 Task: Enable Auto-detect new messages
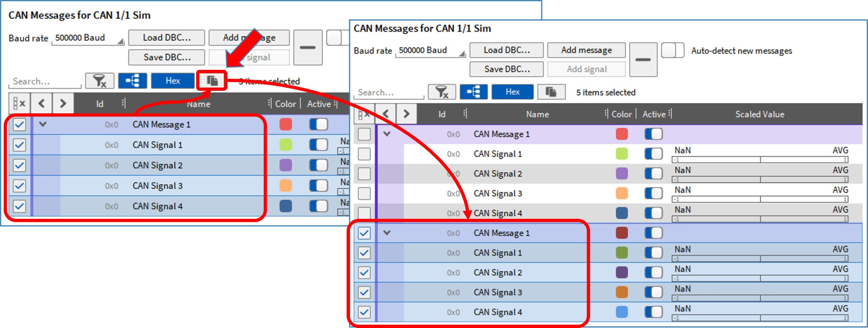tap(672, 51)
